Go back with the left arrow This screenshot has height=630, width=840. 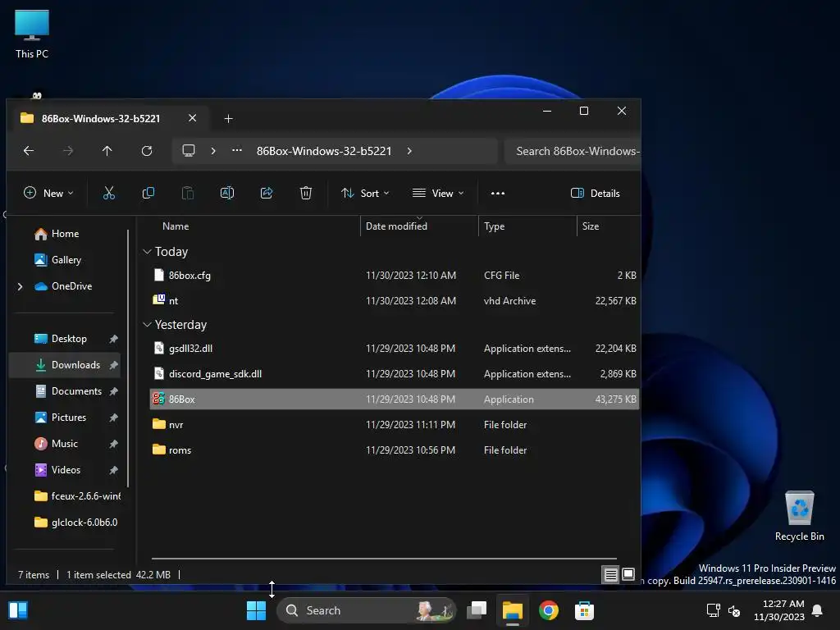29,151
